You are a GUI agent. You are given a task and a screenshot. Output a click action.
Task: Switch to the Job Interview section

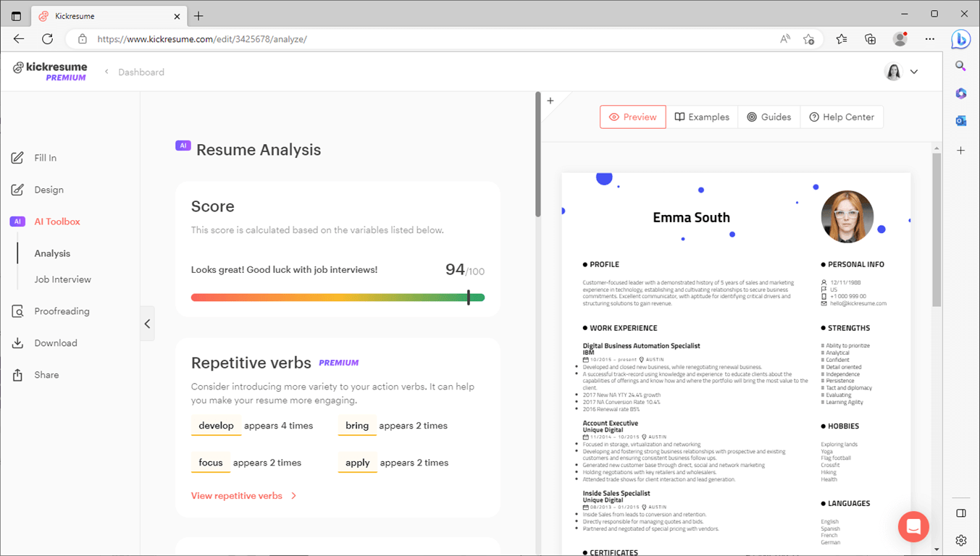62,279
